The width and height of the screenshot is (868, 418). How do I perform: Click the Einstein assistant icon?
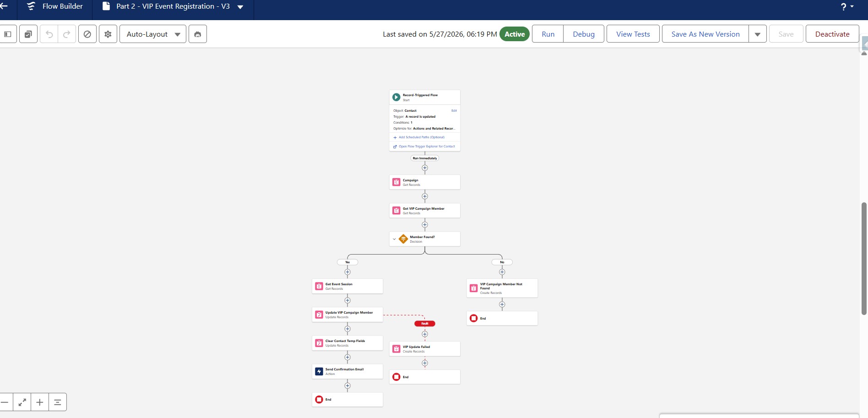tap(198, 34)
